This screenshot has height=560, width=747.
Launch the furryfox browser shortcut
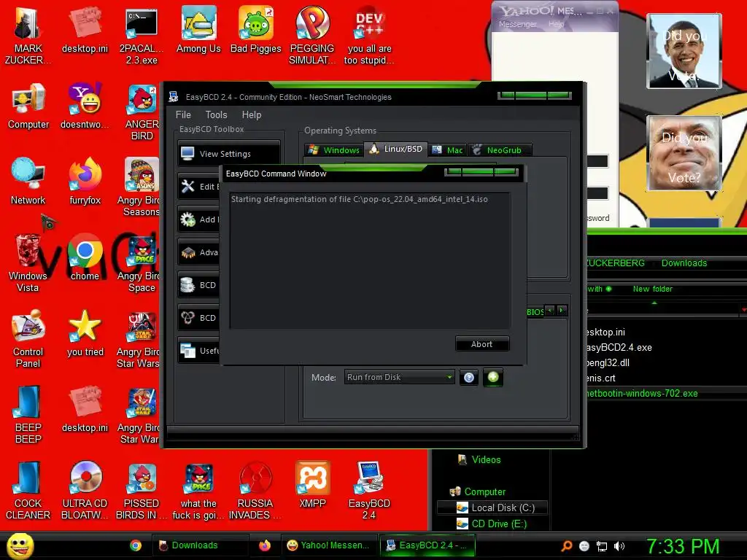coord(85,182)
